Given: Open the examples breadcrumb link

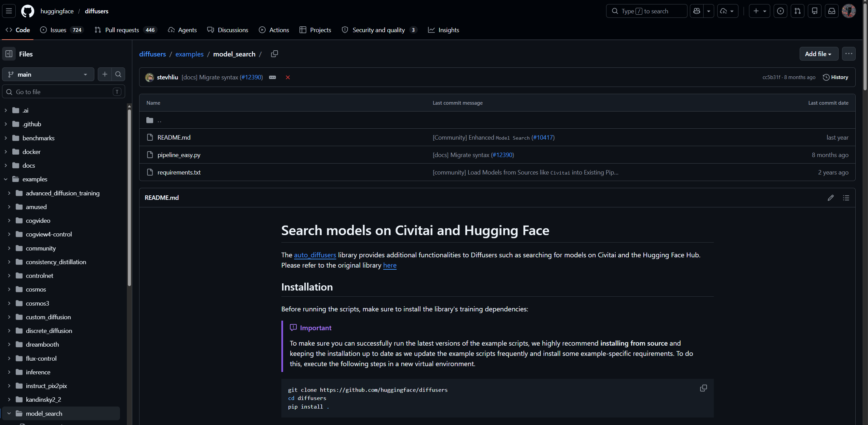Looking at the screenshot, I should coord(189,54).
